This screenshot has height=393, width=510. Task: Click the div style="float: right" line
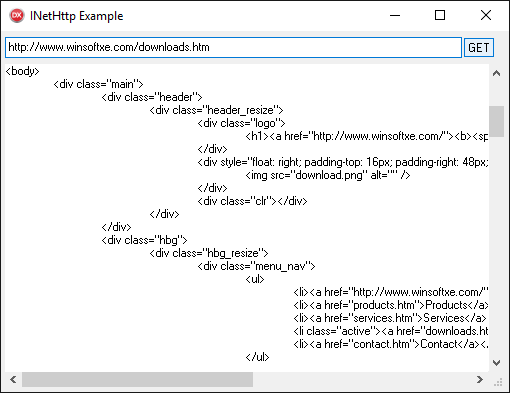(343, 162)
